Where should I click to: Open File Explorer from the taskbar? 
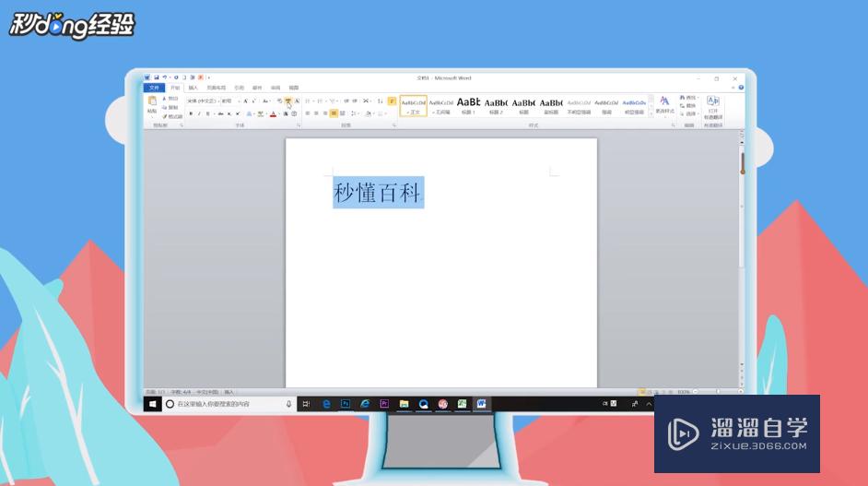tap(404, 404)
